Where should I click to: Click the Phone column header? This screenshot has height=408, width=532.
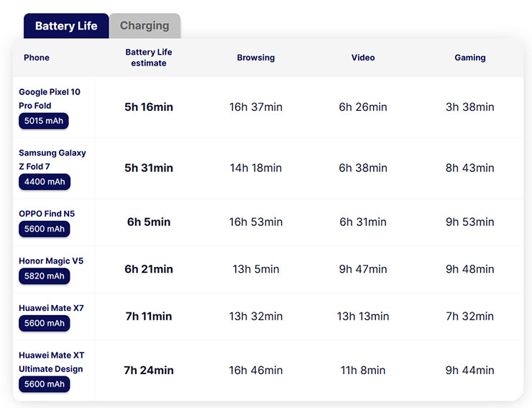point(37,58)
